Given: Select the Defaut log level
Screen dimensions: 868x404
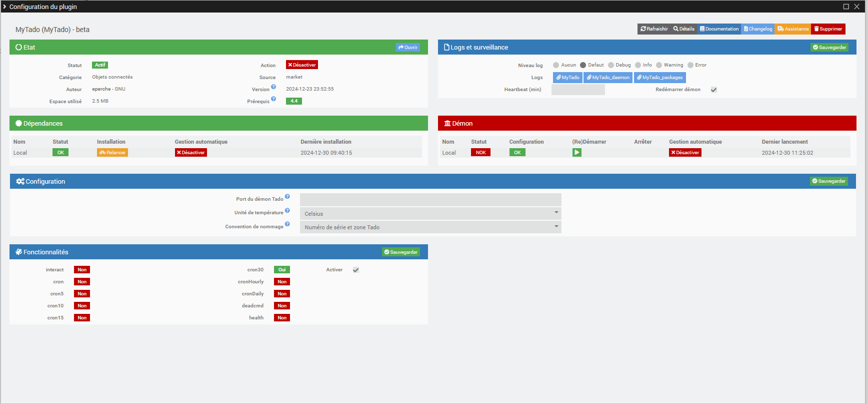Looking at the screenshot, I should tap(583, 65).
